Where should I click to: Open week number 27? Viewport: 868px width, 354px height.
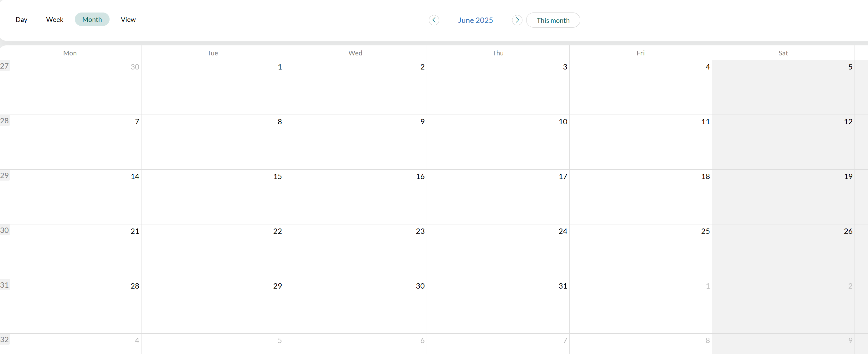click(4, 66)
